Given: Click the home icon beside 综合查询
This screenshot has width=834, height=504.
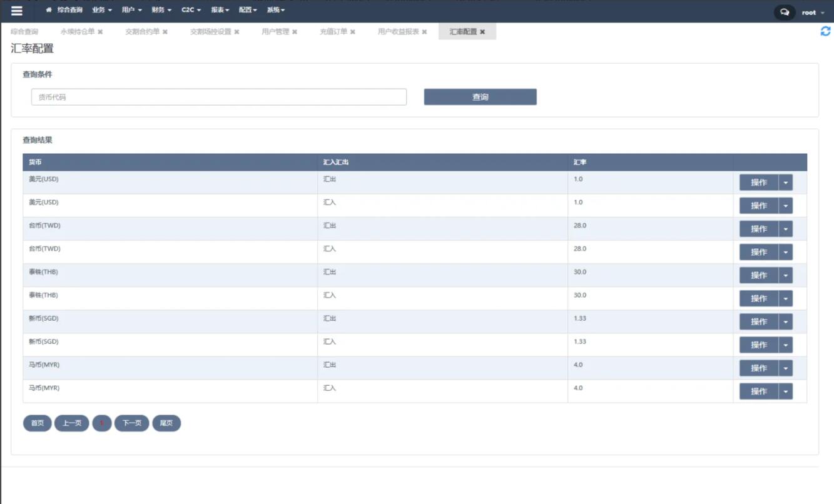Looking at the screenshot, I should (x=49, y=11).
